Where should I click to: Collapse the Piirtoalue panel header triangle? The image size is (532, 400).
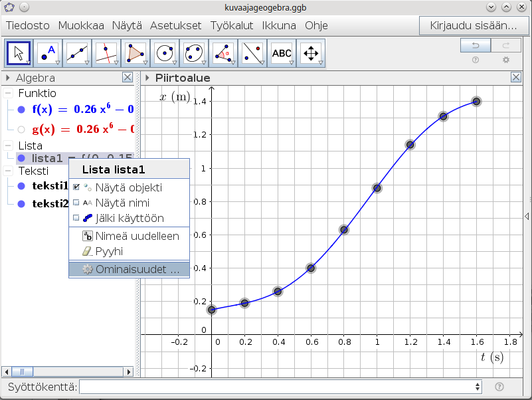pos(147,78)
